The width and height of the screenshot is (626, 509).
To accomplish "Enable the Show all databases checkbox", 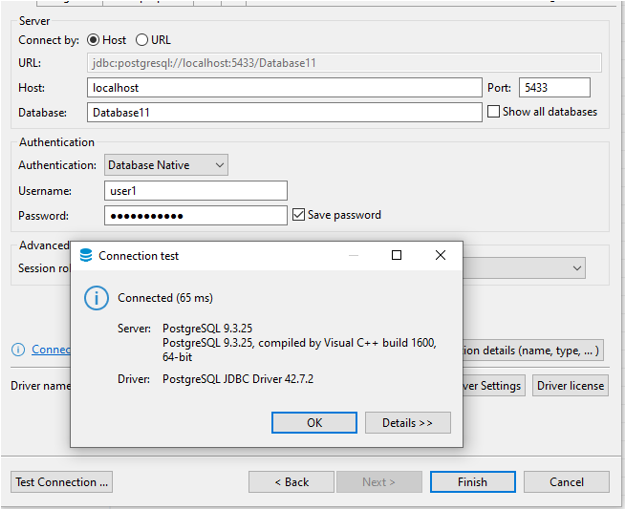I will click(x=493, y=111).
